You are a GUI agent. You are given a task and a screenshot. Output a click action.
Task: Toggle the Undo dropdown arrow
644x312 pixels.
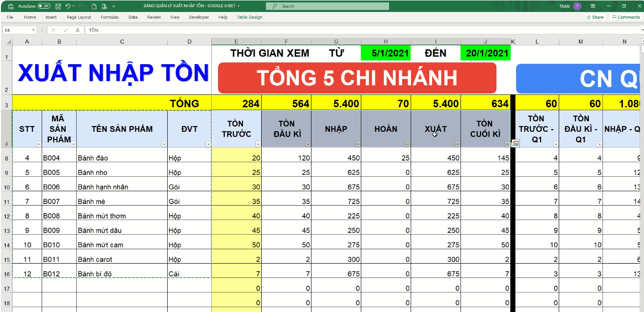[73, 6]
